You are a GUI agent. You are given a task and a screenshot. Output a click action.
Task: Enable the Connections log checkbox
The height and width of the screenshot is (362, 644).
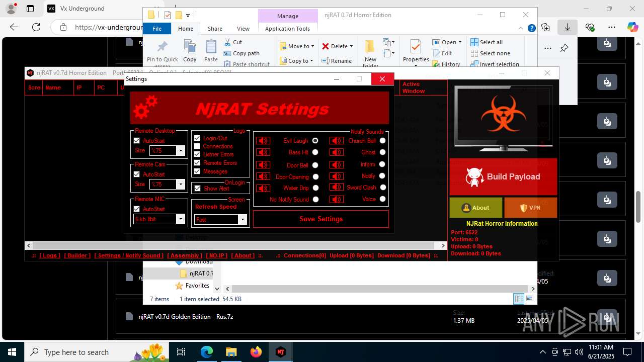[x=197, y=146]
